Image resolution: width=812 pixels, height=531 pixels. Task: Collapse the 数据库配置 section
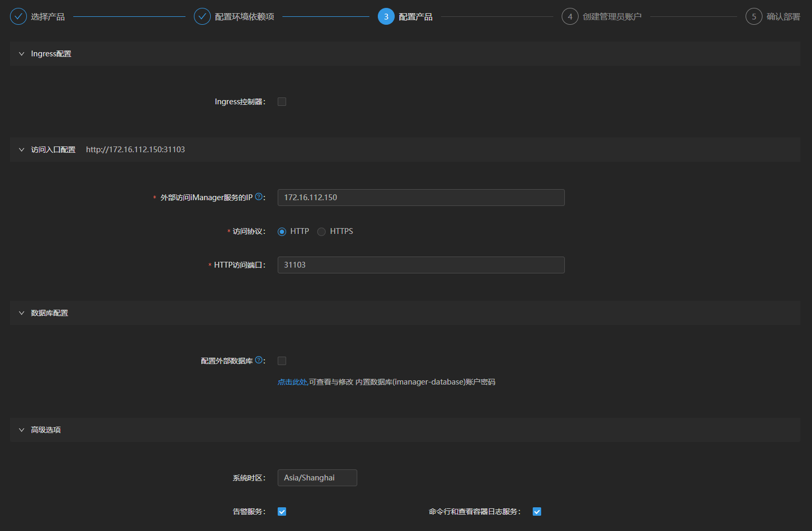[x=21, y=312]
